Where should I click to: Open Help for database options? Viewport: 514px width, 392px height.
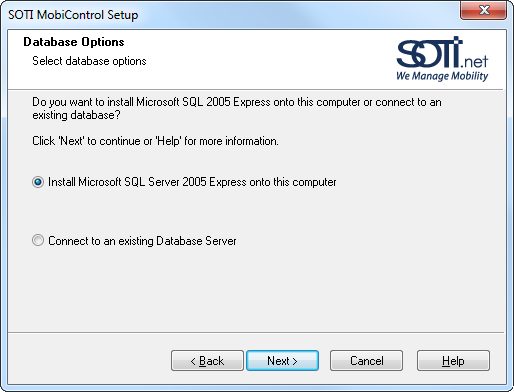(x=453, y=361)
